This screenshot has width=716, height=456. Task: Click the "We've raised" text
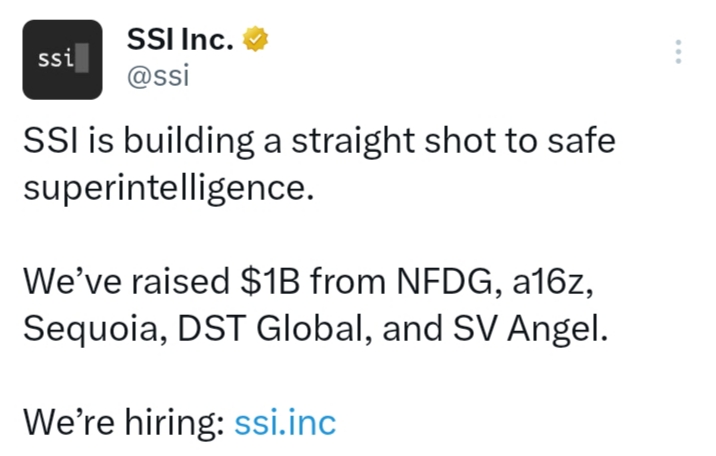[125, 283]
